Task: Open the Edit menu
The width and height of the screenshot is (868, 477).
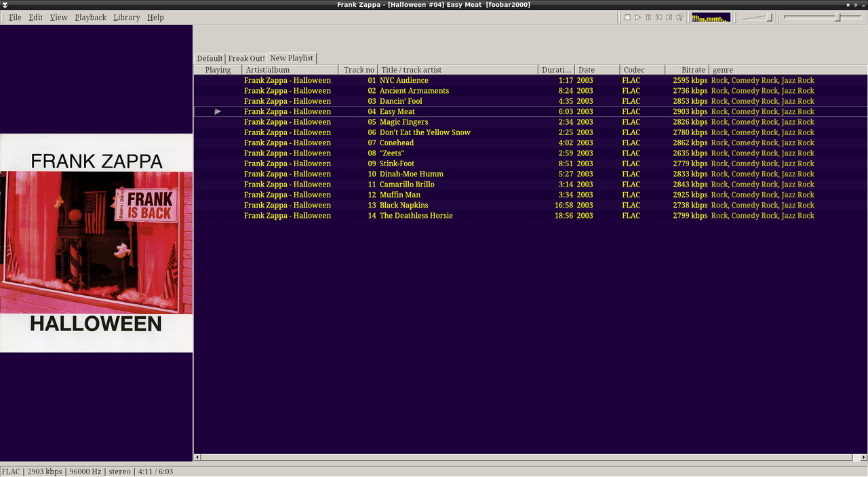Action: (x=35, y=17)
